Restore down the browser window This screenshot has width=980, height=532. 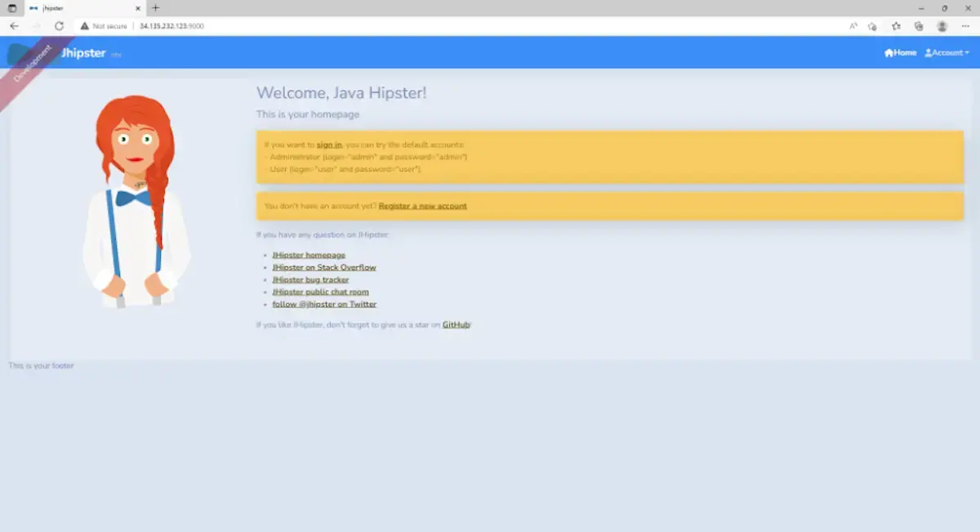(x=945, y=8)
